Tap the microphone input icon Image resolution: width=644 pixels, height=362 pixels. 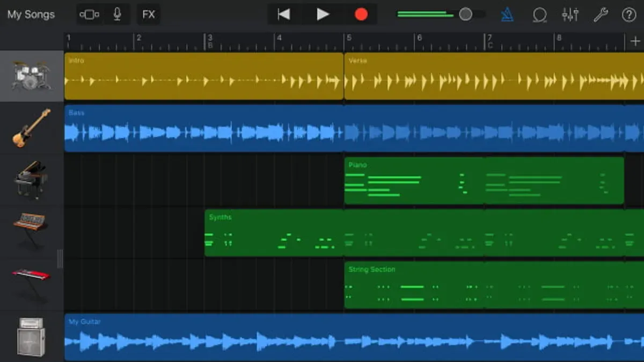117,14
